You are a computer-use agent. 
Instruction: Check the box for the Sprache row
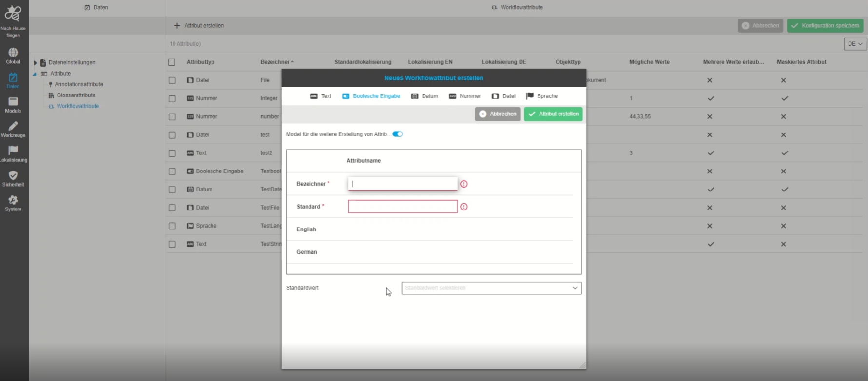click(172, 226)
